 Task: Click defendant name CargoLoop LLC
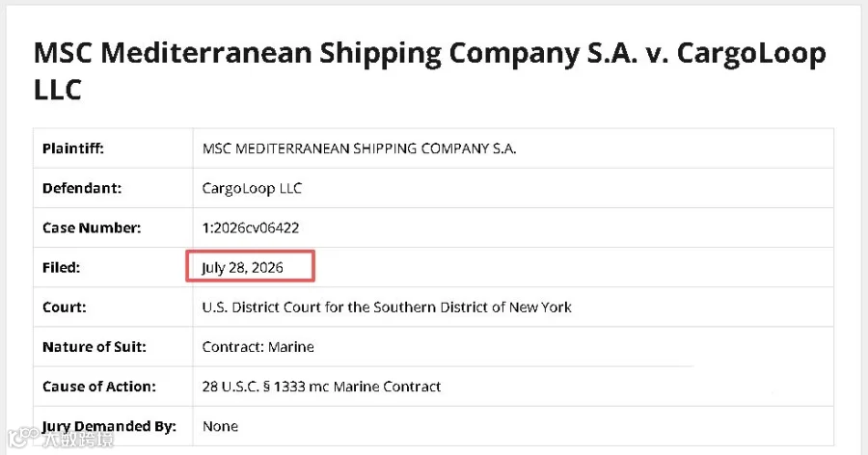click(x=252, y=188)
